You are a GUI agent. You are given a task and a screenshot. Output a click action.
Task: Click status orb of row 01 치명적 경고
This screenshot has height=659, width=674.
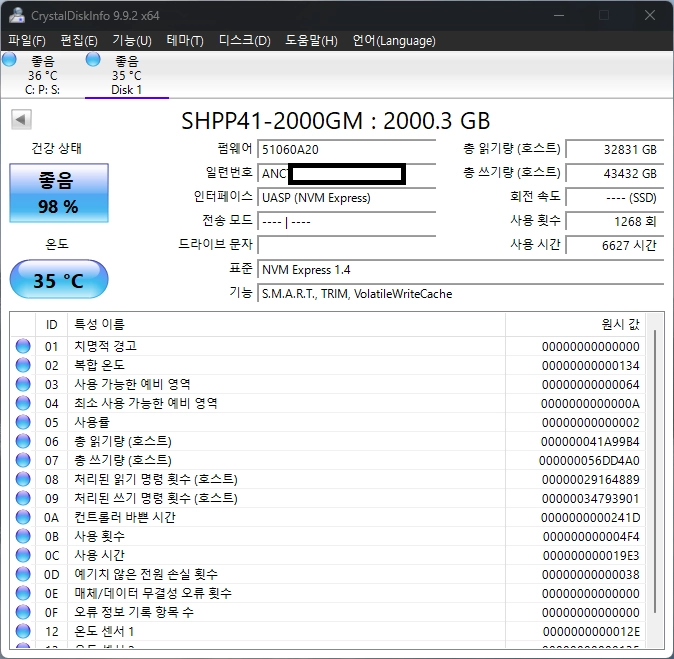23,346
